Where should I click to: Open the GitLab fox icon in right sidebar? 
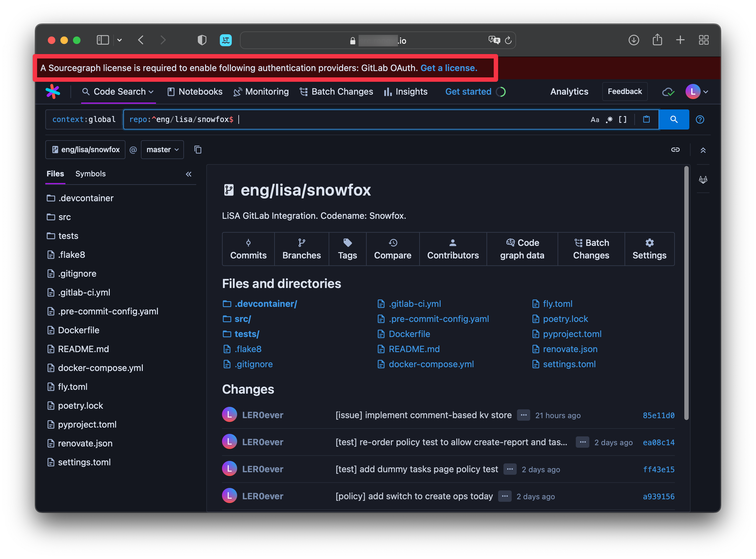coord(703,179)
